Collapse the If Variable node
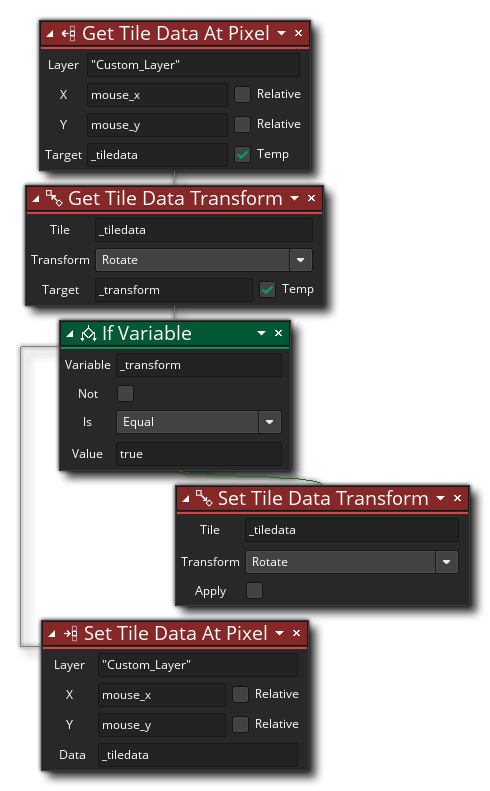This screenshot has width=490, height=791. coord(70,334)
